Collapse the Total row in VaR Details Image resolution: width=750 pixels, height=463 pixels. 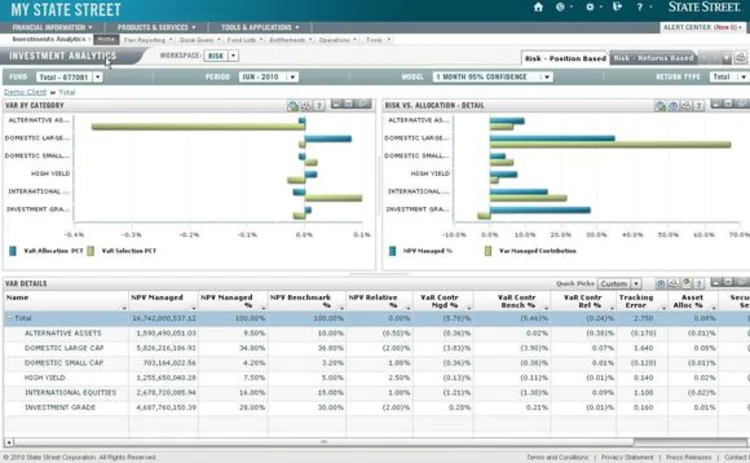9,318
